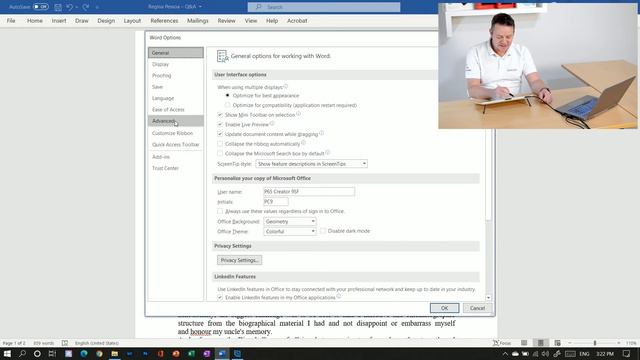Image resolution: width=640 pixels, height=360 pixels.
Task: Select Optimize for best appearance radio button
Action: (x=227, y=96)
